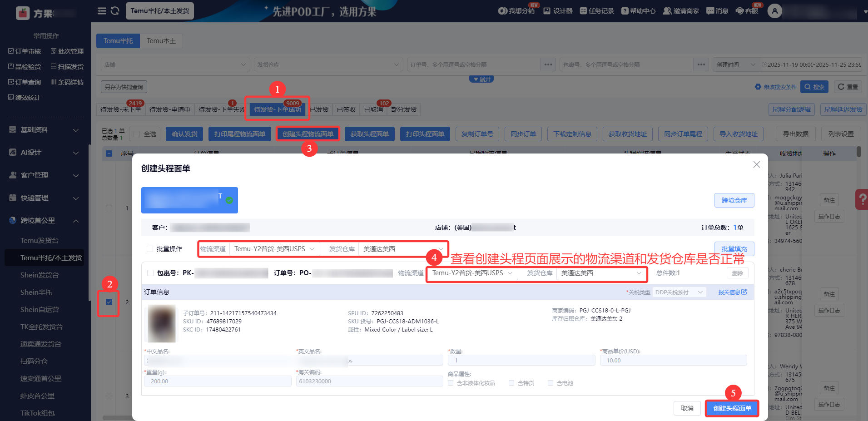Open TK全托发货台 in the sidebar
The height and width of the screenshot is (421, 868).
pos(41,327)
